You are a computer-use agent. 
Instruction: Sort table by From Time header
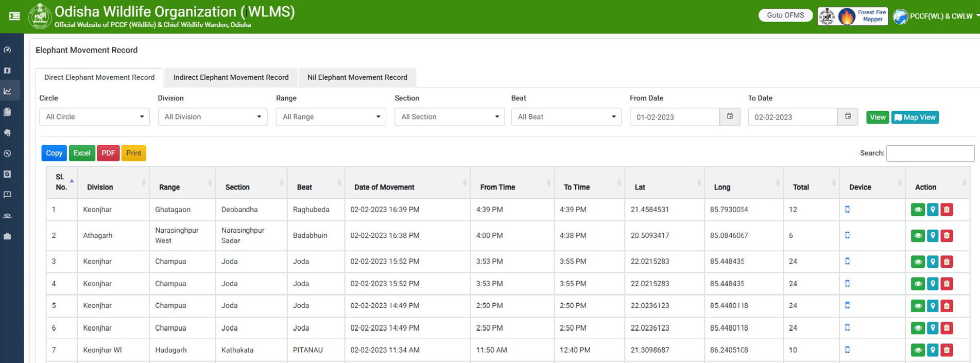tap(512, 182)
